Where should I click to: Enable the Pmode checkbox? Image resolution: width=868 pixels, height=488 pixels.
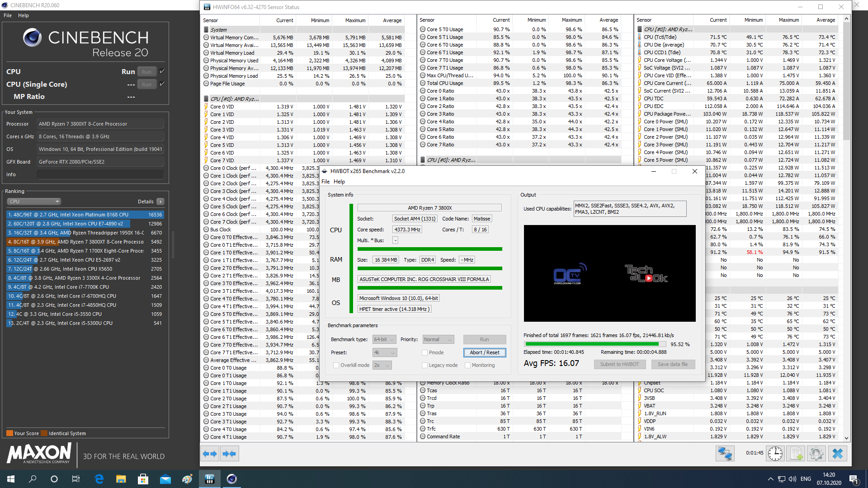(x=425, y=352)
